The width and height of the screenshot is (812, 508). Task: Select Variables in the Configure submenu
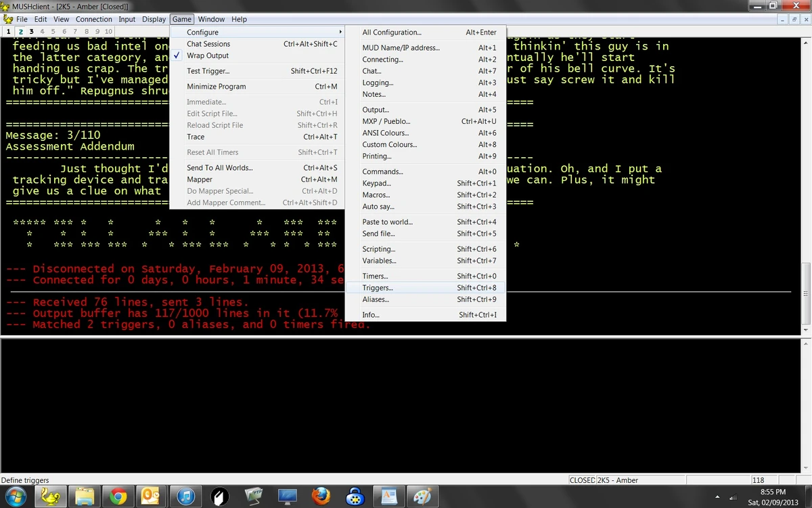pyautogui.click(x=379, y=261)
